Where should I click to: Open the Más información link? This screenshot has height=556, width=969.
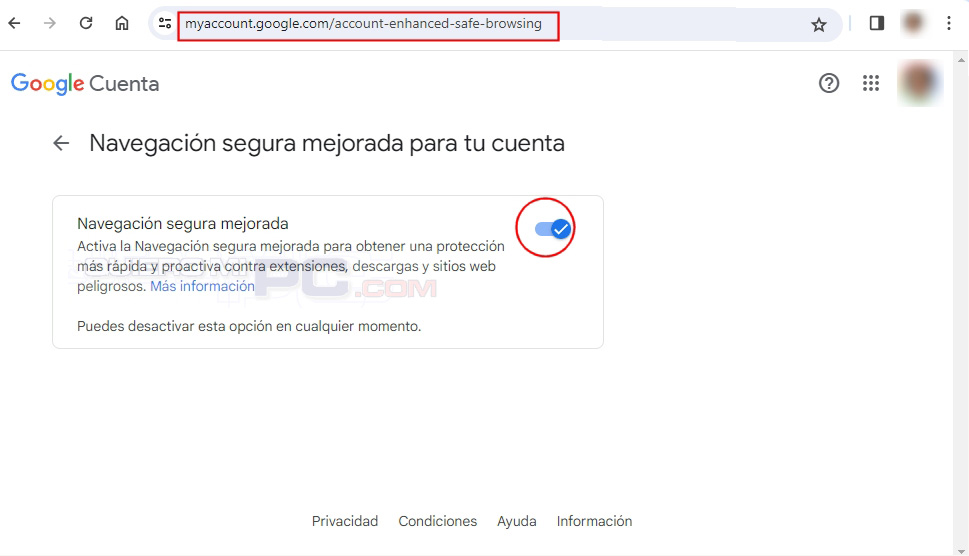pos(202,286)
